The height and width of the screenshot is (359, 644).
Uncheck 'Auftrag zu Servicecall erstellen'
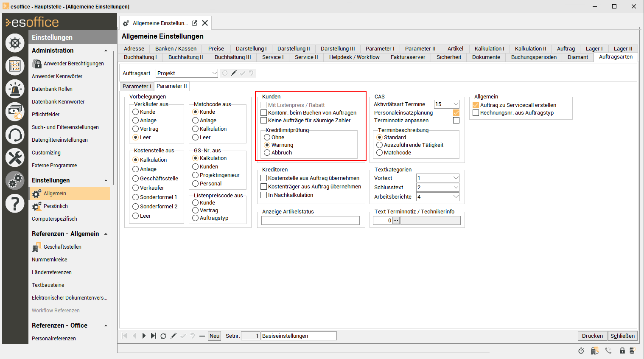pyautogui.click(x=476, y=105)
